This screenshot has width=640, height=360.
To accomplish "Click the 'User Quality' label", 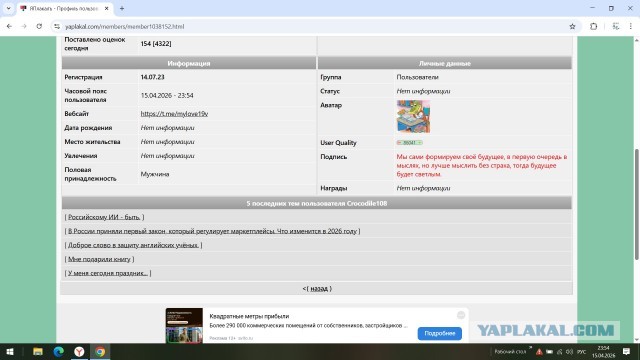I will (x=338, y=143).
